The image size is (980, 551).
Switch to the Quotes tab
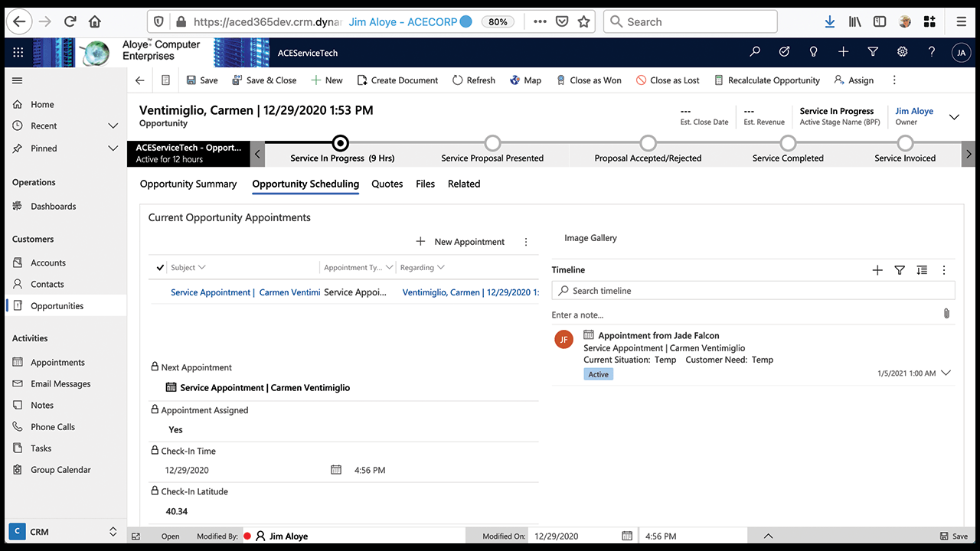tap(387, 184)
